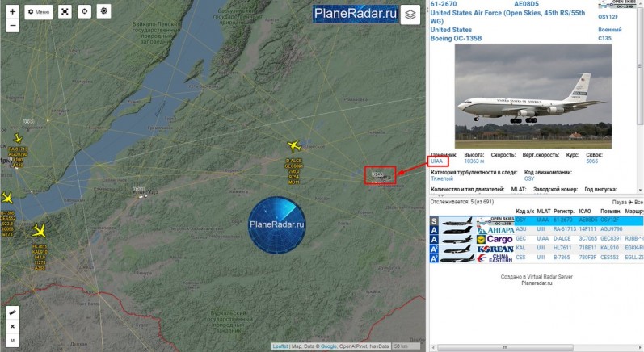644x352 pixels.
Task: Select the KAL910 aircraft on the map
Action: point(39,231)
